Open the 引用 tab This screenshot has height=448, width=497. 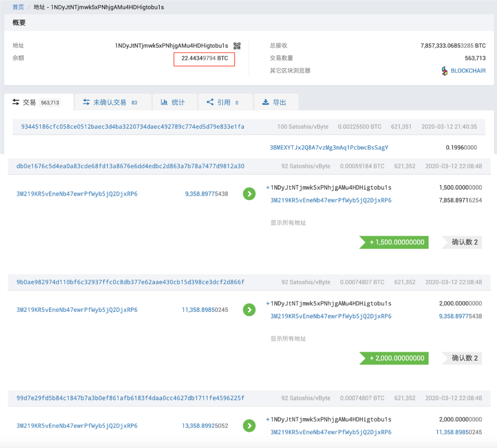pos(225,102)
